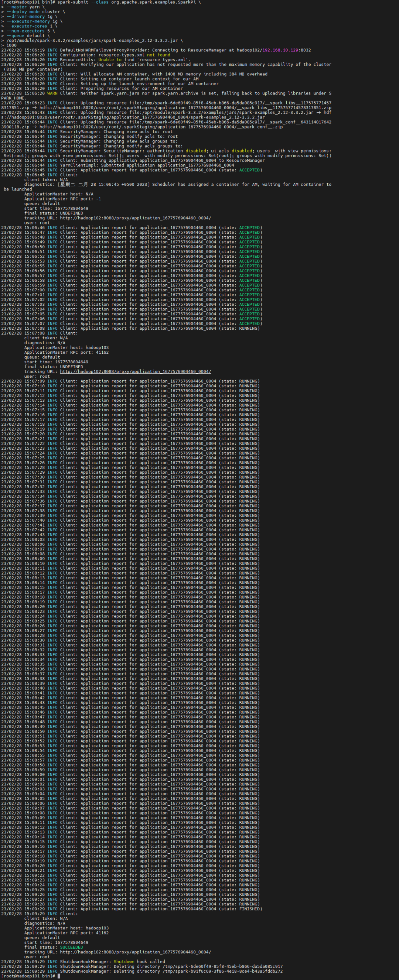Click the 'spark-submit' command word
Screen dimensions: 399x980
point(72,2)
